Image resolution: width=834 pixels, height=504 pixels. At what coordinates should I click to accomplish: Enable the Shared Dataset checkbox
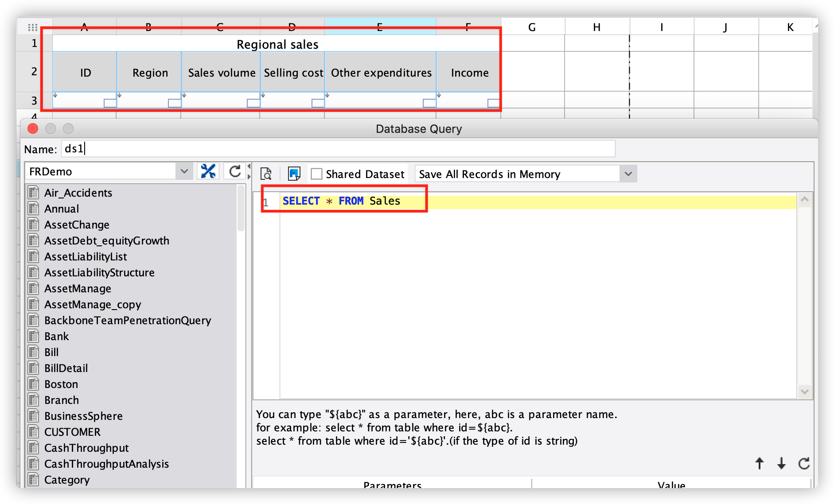click(316, 174)
